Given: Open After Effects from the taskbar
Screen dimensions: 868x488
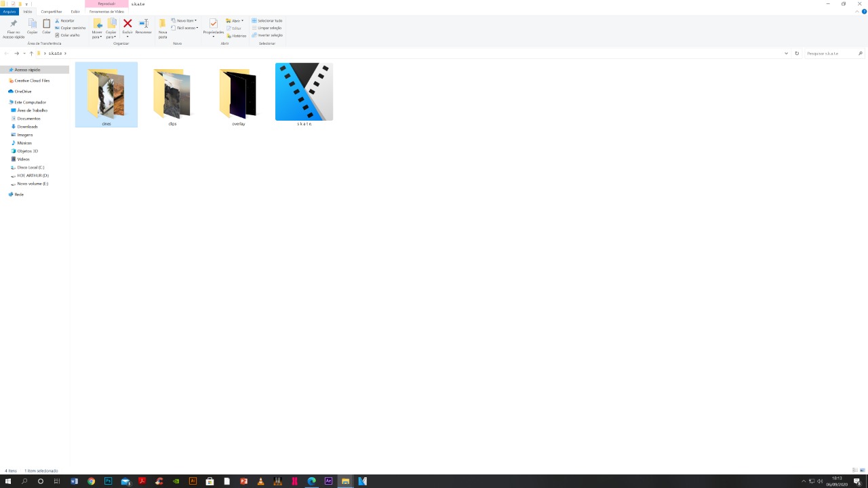Looking at the screenshot, I should 328,481.
